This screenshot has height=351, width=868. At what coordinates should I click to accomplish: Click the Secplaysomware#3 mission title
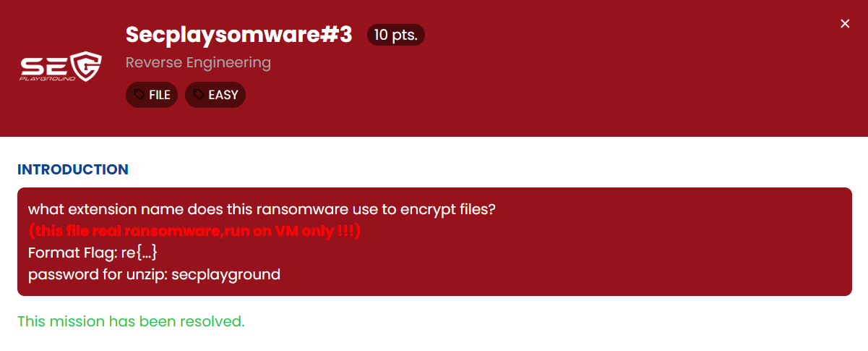click(x=239, y=35)
